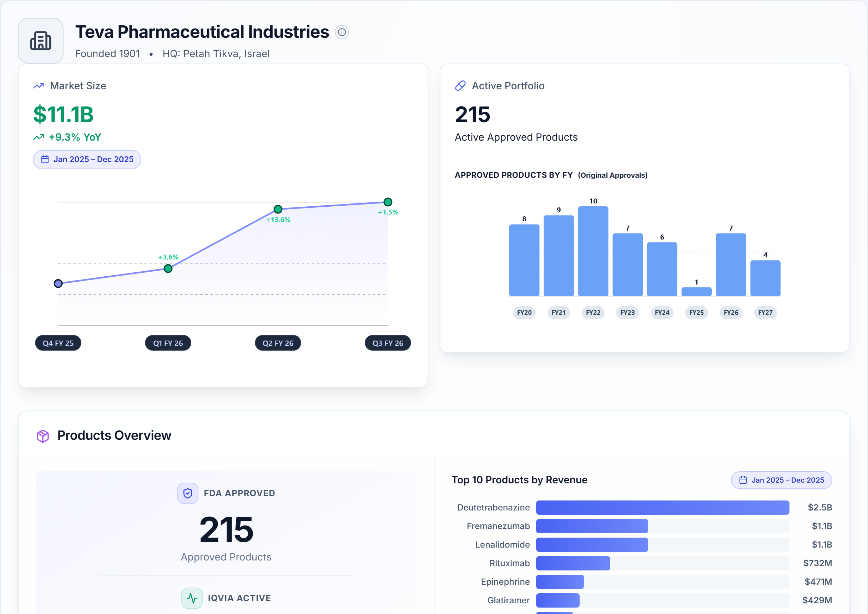Image resolution: width=868 pixels, height=614 pixels.
Task: Click the calendar icon in the Market Size date range
Action: [x=45, y=159]
